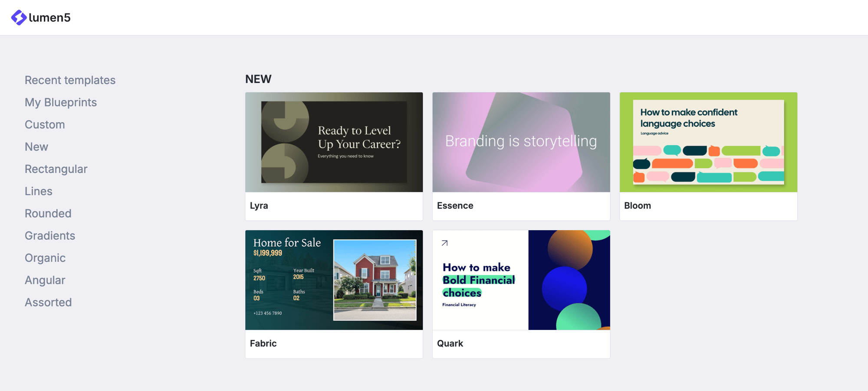Click the arrow icon in Quark thumbnail
The image size is (868, 391).
pyautogui.click(x=444, y=243)
